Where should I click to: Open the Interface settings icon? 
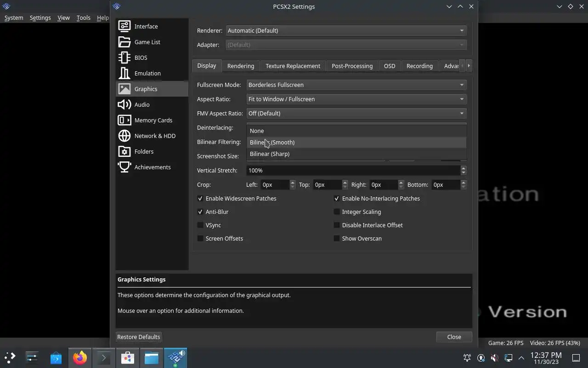click(x=124, y=26)
